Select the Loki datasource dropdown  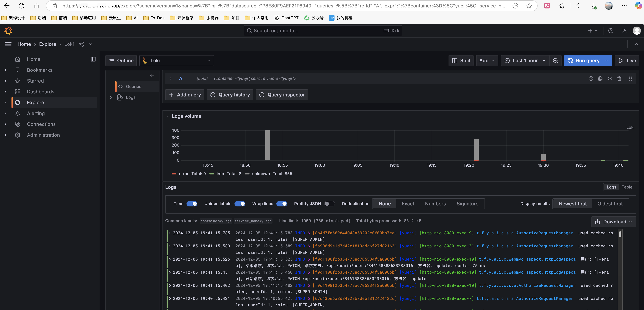click(177, 60)
